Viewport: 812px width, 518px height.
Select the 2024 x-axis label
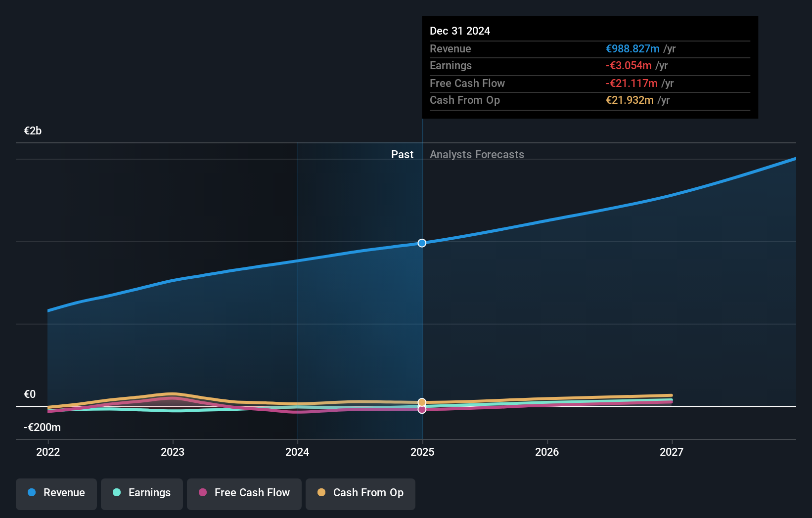pos(297,452)
